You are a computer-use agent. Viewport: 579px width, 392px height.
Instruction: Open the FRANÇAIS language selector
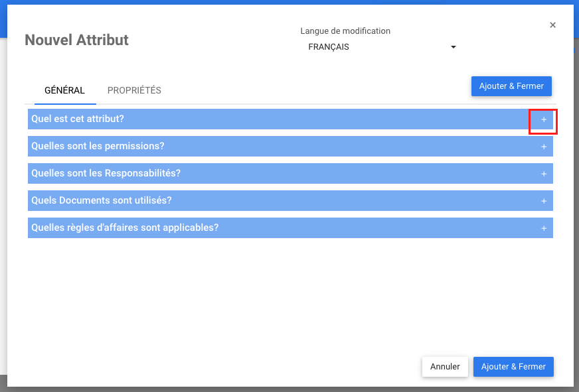click(378, 47)
